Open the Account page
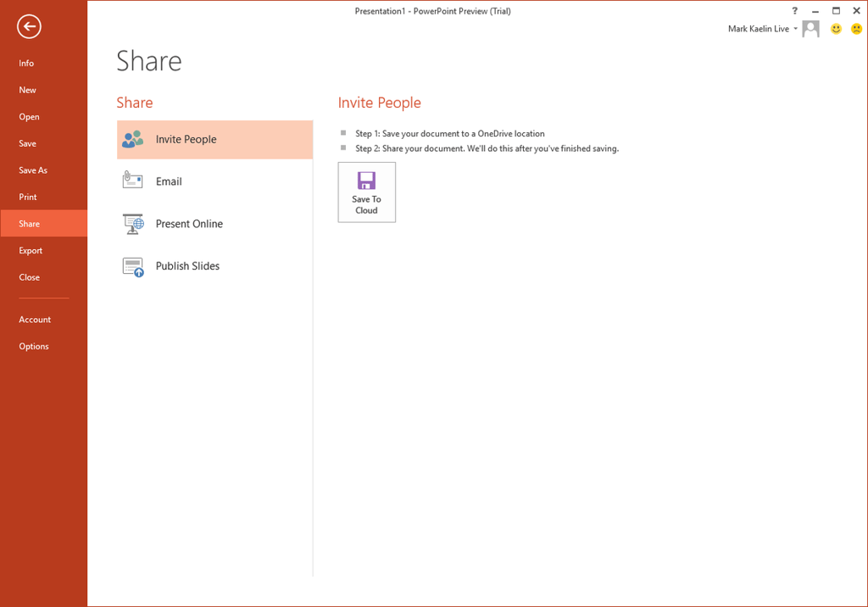 [x=44, y=320]
